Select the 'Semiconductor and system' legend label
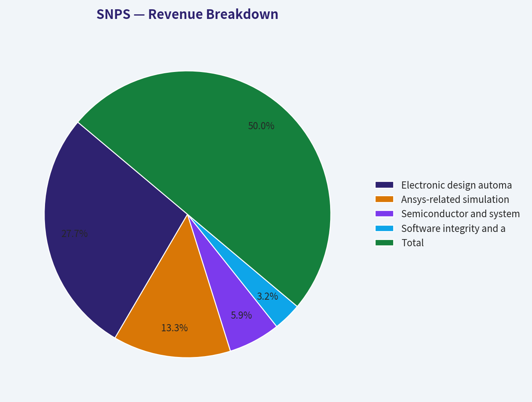Viewport: 532px width, 402px height. click(x=461, y=214)
